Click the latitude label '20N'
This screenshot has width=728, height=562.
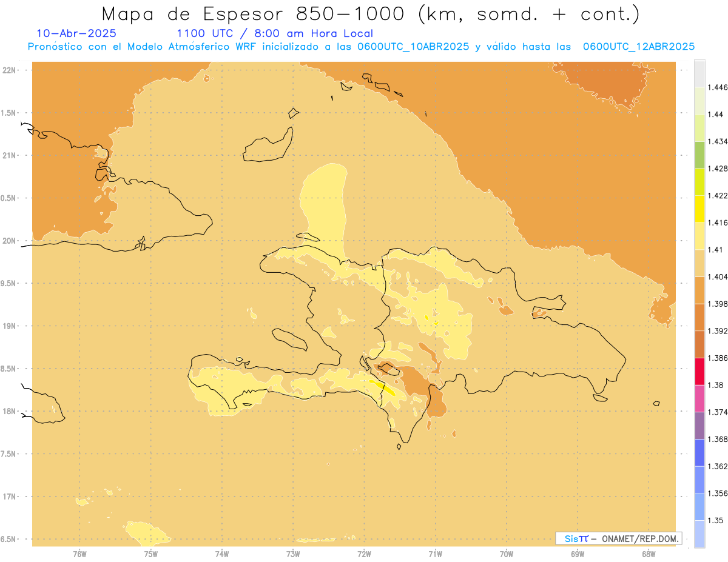[x=10, y=241]
